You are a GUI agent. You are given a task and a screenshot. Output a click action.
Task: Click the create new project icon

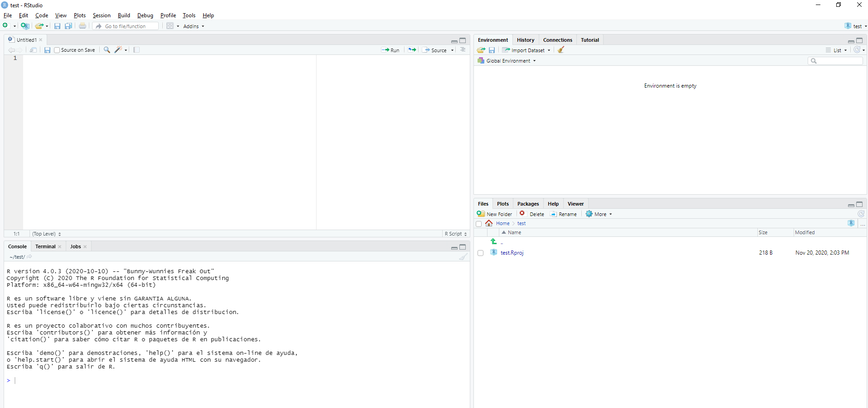[25, 26]
